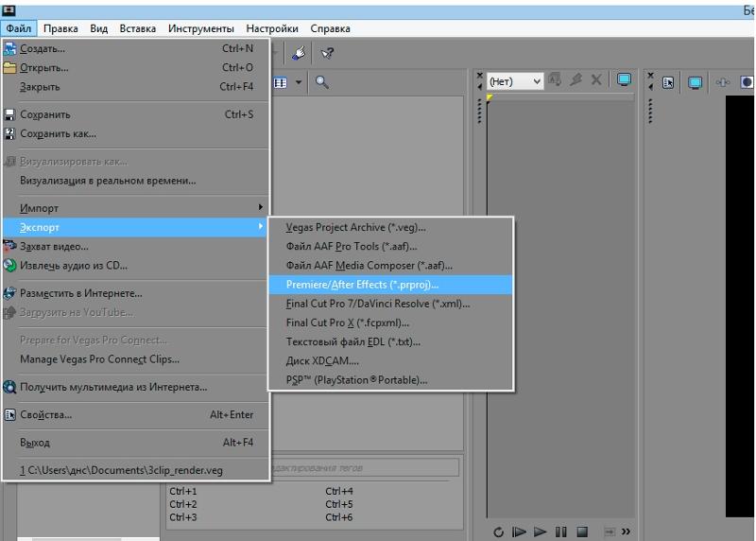The height and width of the screenshot is (541, 756).
Task: Choose Диск XDCAM... export option
Action: click(x=390, y=361)
